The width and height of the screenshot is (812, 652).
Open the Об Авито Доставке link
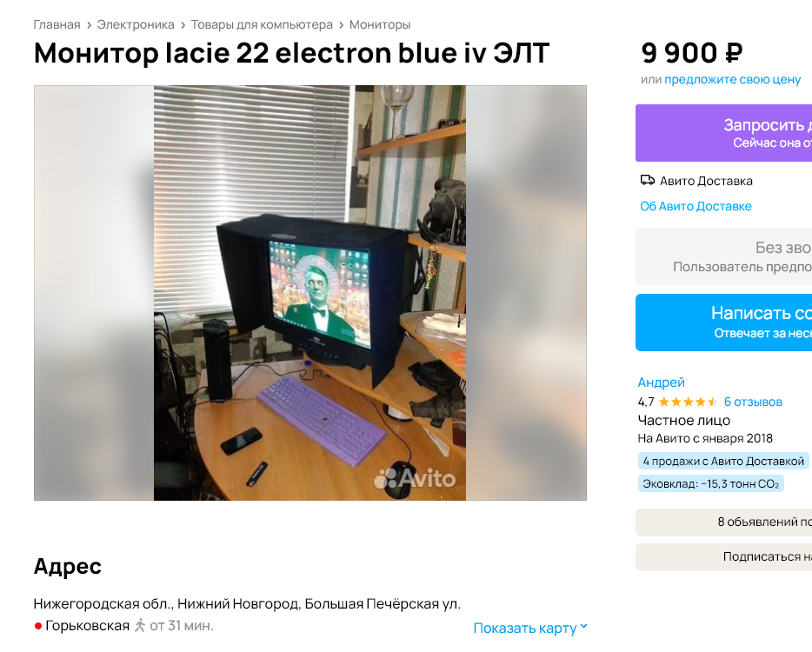point(696,206)
